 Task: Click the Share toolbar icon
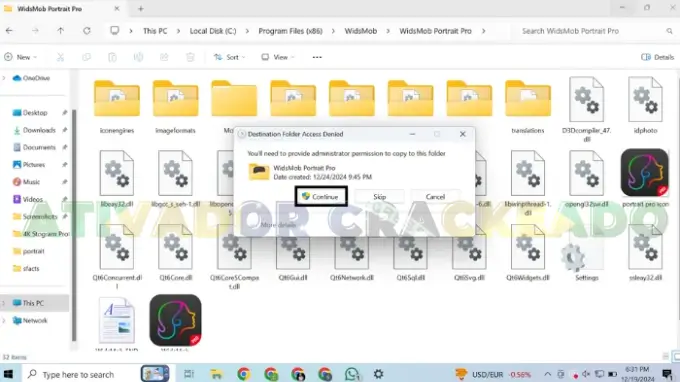coord(164,57)
